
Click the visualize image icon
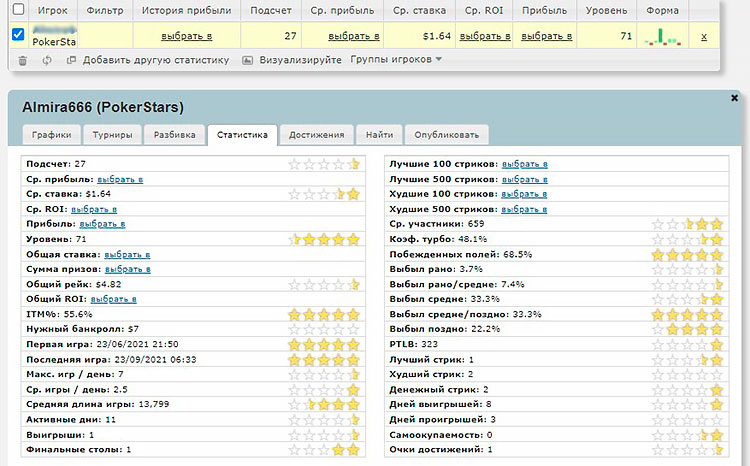click(249, 60)
